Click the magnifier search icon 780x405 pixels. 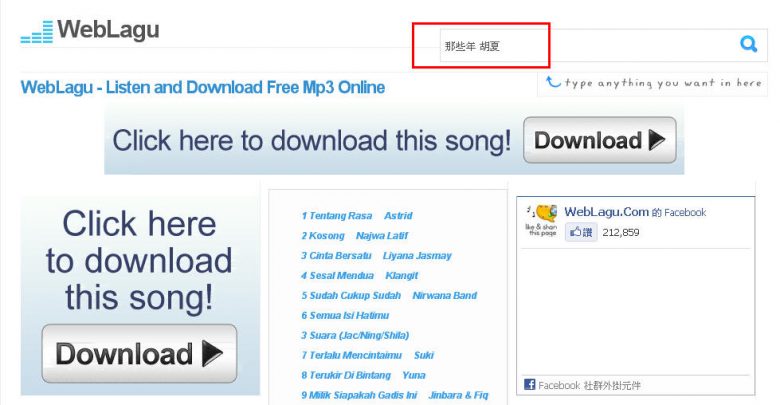(748, 45)
